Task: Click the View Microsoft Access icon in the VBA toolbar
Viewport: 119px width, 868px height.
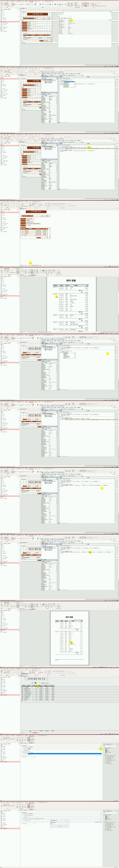Action: 42,75
